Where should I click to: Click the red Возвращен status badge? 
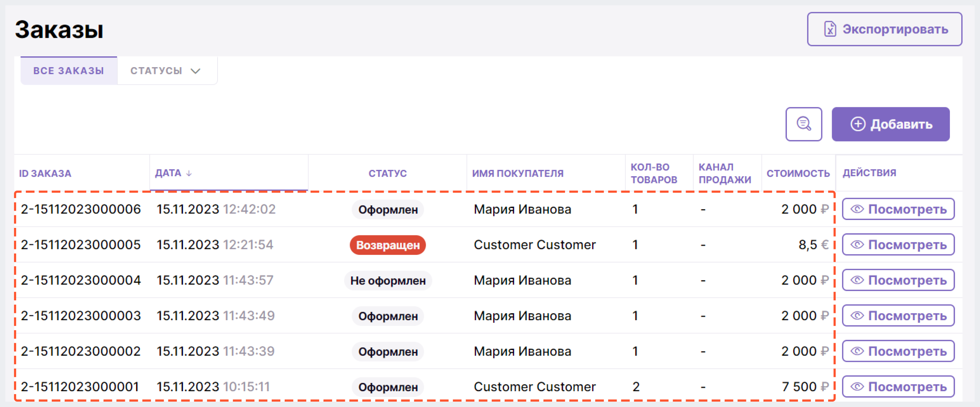point(388,245)
